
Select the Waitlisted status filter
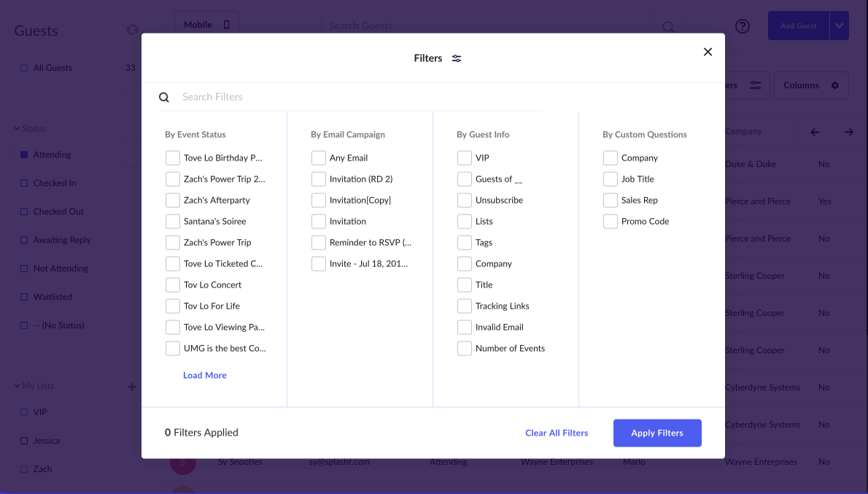24,297
